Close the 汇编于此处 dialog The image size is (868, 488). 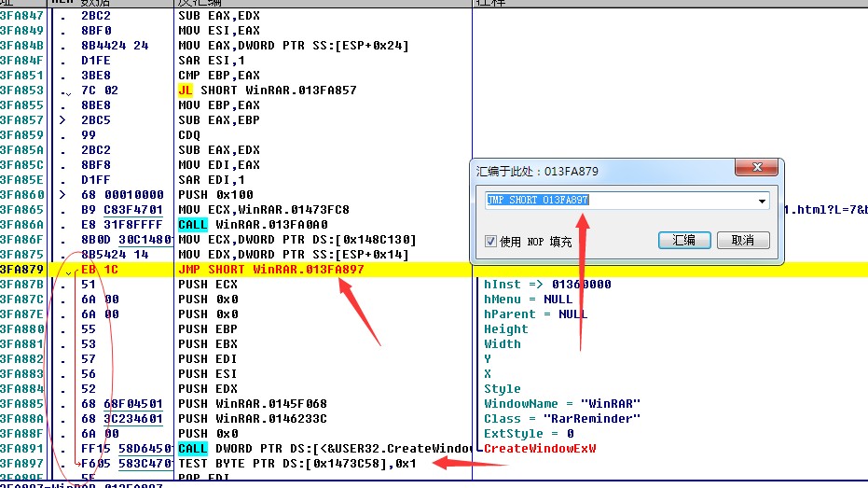(x=757, y=167)
